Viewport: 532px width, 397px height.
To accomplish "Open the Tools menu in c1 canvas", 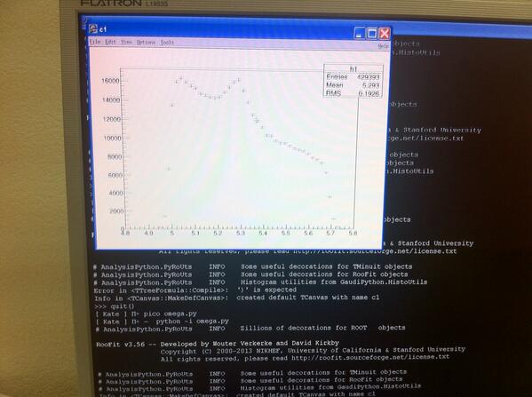I will click(167, 43).
